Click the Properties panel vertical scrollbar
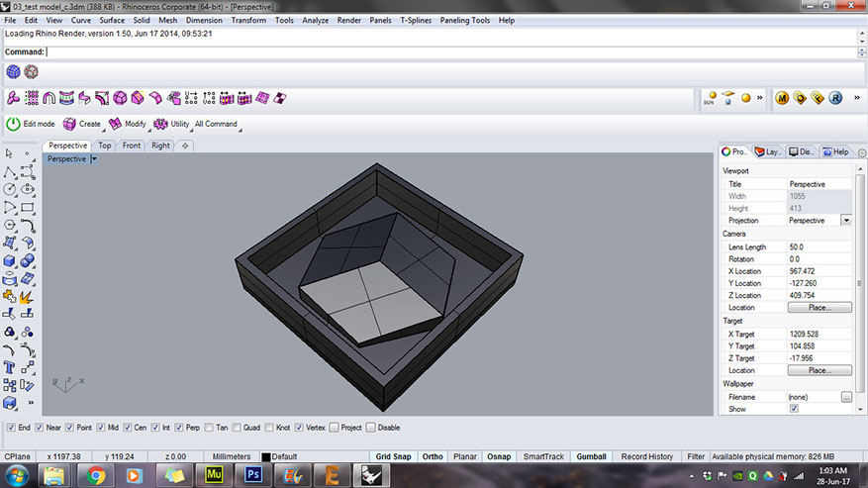 coord(860,286)
